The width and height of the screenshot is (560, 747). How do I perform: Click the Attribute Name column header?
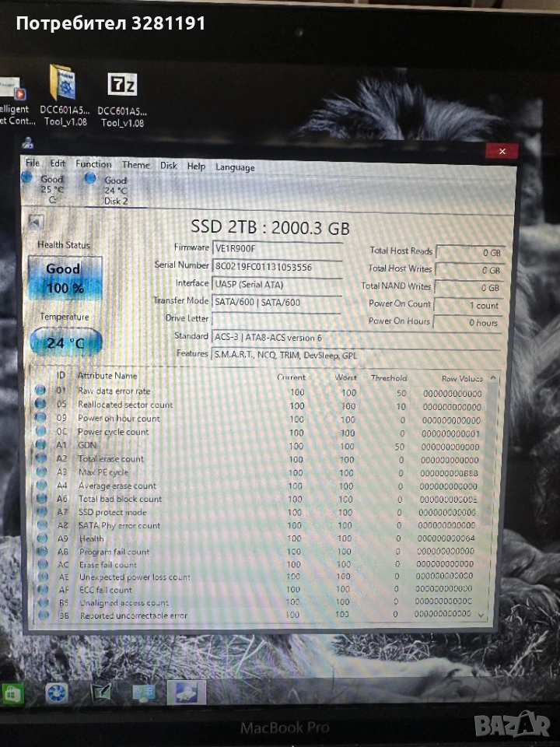point(107,377)
